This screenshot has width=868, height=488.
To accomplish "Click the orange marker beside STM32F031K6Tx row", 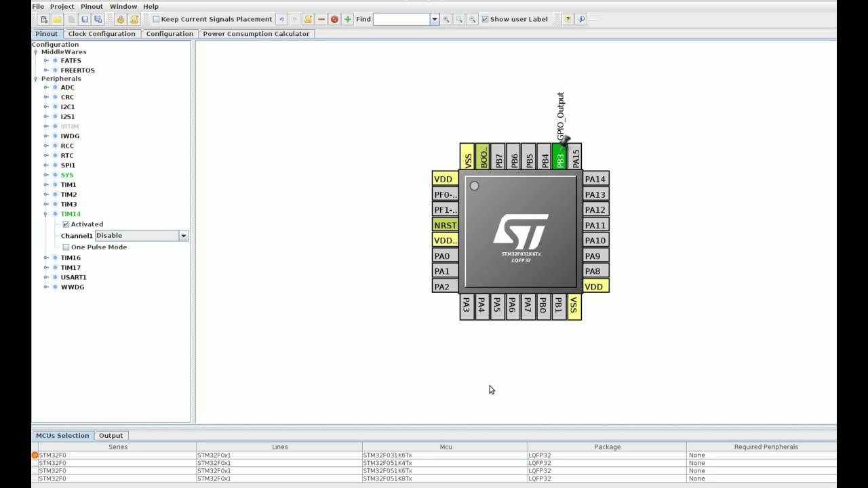I will (x=35, y=455).
